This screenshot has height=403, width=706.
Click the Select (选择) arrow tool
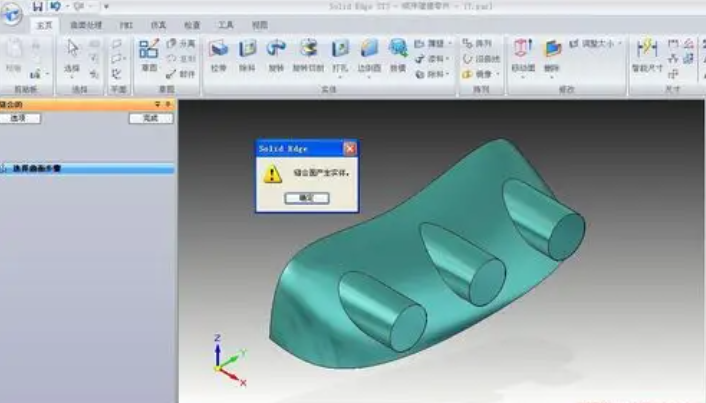point(72,54)
